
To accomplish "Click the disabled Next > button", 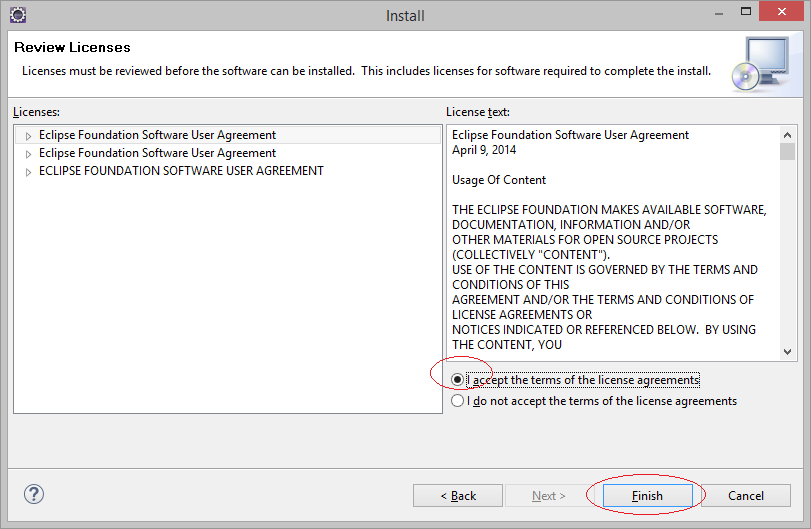I will coord(549,496).
